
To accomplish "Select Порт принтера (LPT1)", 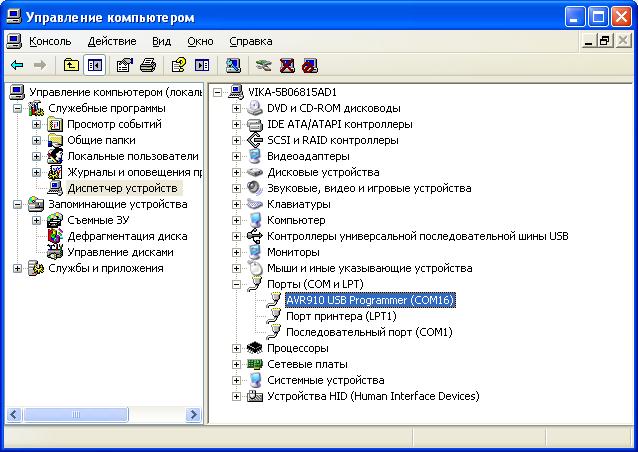I will 341,316.
